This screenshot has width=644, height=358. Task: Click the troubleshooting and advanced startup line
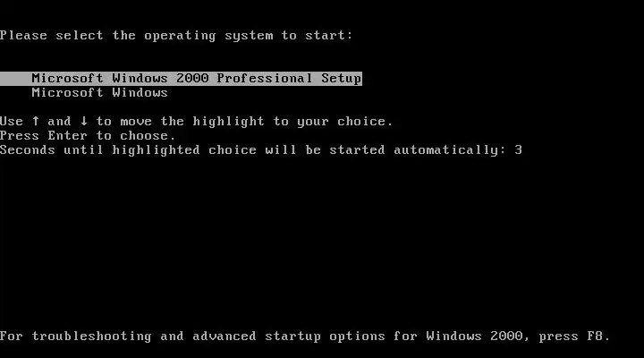(x=305, y=337)
